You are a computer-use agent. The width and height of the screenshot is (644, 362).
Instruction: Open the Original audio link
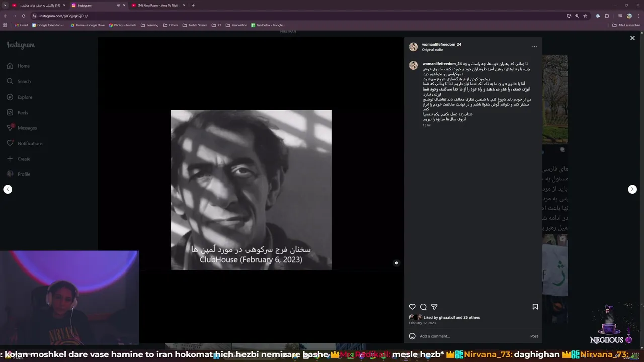(432, 50)
